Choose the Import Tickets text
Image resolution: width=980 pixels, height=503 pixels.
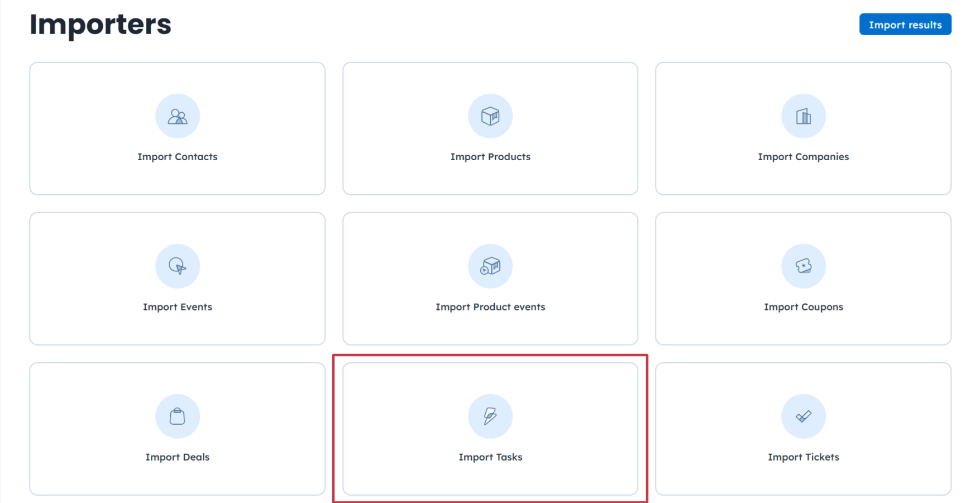coord(804,457)
